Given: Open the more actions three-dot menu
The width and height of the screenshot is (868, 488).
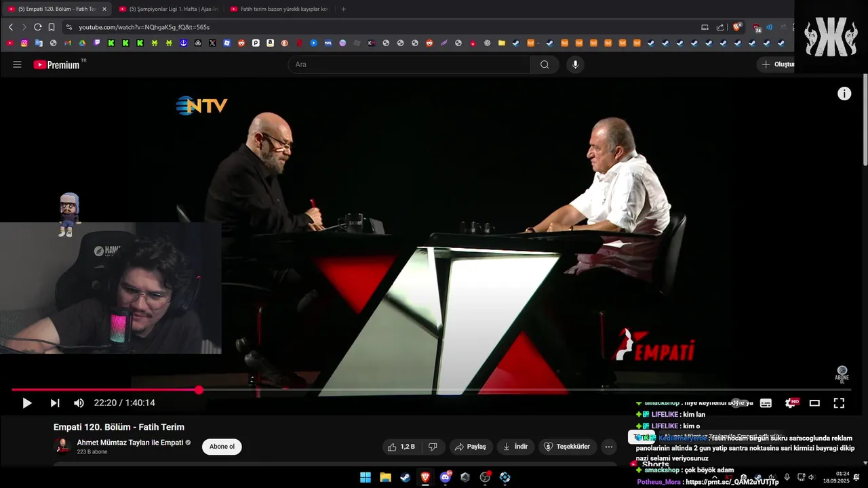Looking at the screenshot, I should point(609,447).
